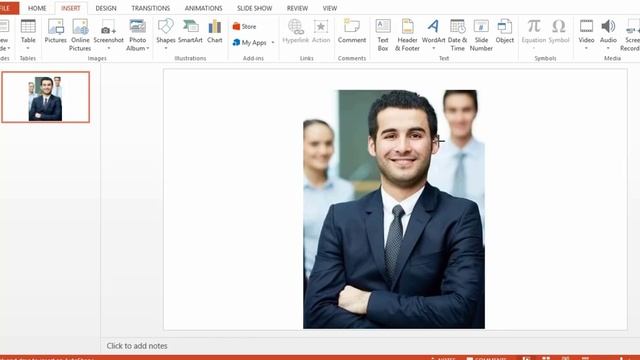Switch to the HOME tab
The image size is (640, 360).
(x=37, y=8)
